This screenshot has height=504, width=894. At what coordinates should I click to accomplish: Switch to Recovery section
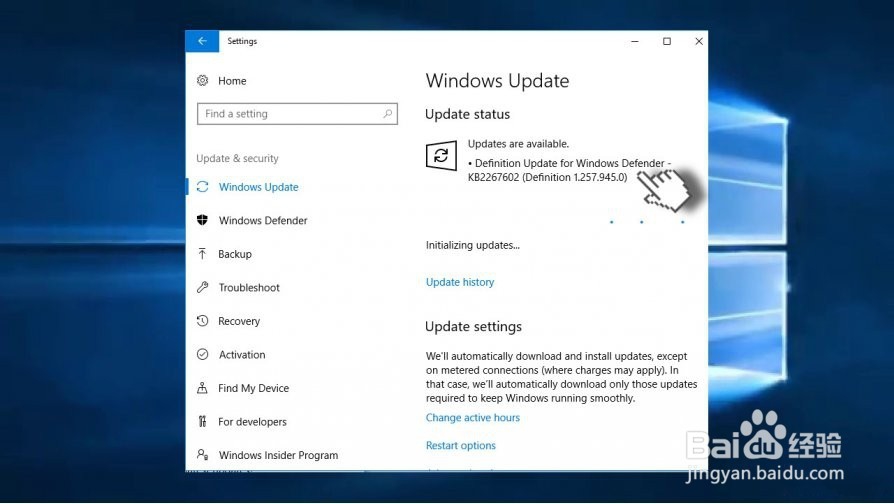[239, 321]
